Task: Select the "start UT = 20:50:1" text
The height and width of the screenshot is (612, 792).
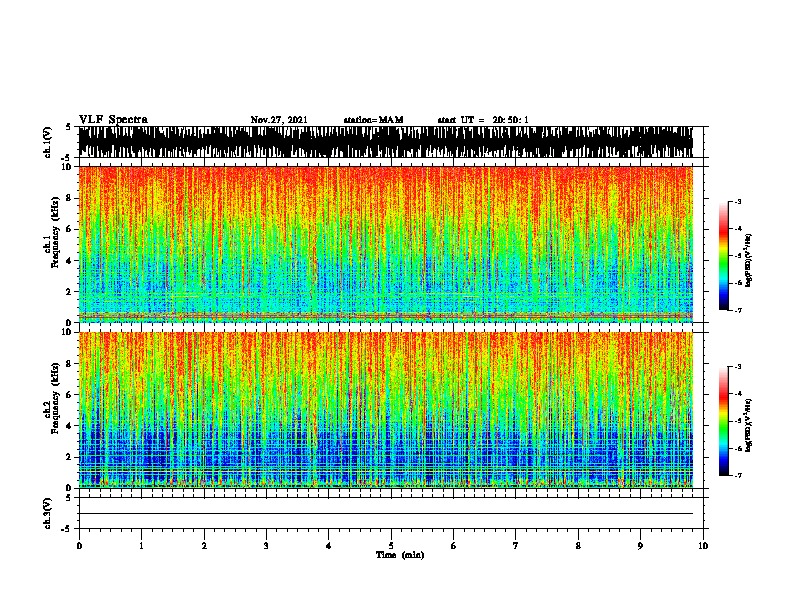Action: [483, 120]
